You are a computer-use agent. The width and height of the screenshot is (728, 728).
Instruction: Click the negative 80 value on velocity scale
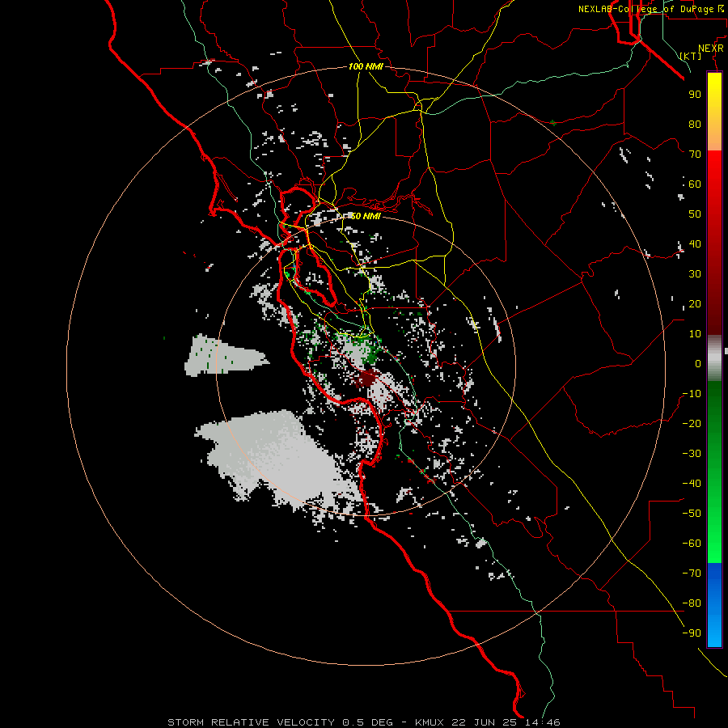click(692, 603)
